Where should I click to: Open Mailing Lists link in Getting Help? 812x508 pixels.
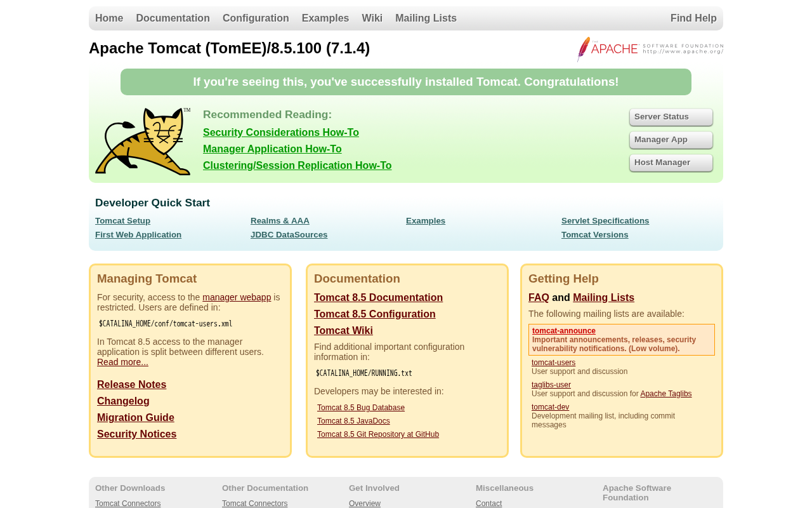coord(603,298)
